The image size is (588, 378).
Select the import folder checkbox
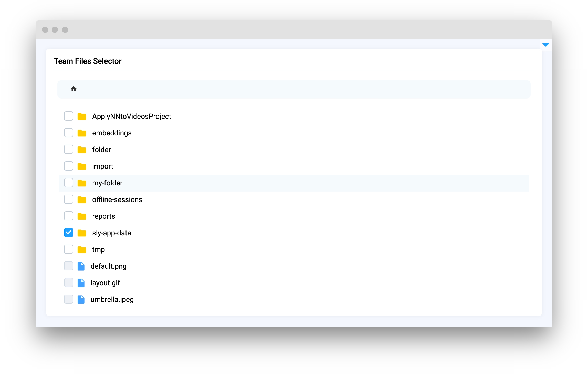click(x=69, y=166)
